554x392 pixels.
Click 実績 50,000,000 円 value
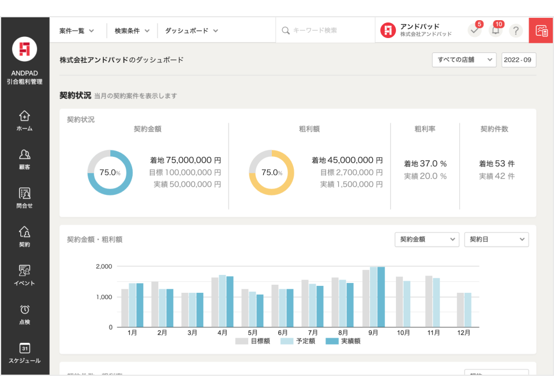187,184
